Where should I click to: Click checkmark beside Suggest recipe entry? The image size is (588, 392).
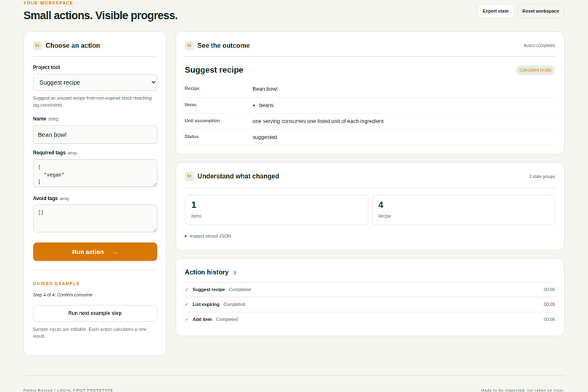186,290
